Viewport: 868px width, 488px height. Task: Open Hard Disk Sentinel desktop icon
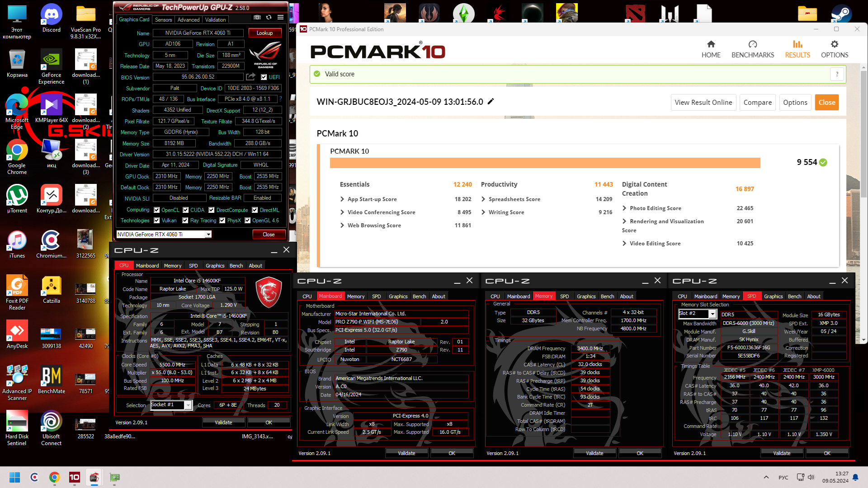click(x=17, y=428)
